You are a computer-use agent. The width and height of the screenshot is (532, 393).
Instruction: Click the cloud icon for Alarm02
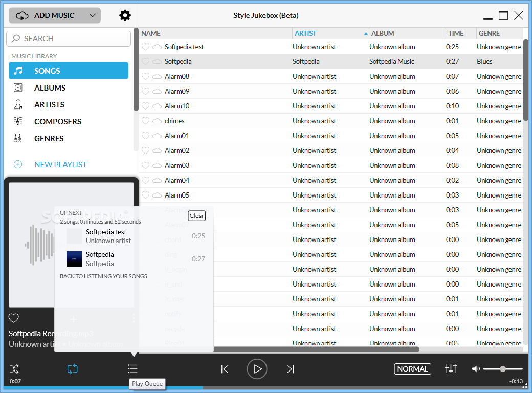[x=157, y=150]
